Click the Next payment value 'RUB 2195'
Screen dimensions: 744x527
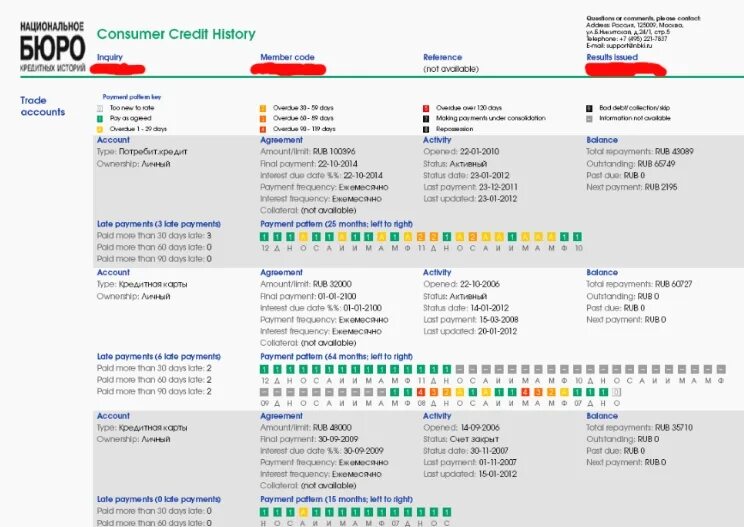661,187
